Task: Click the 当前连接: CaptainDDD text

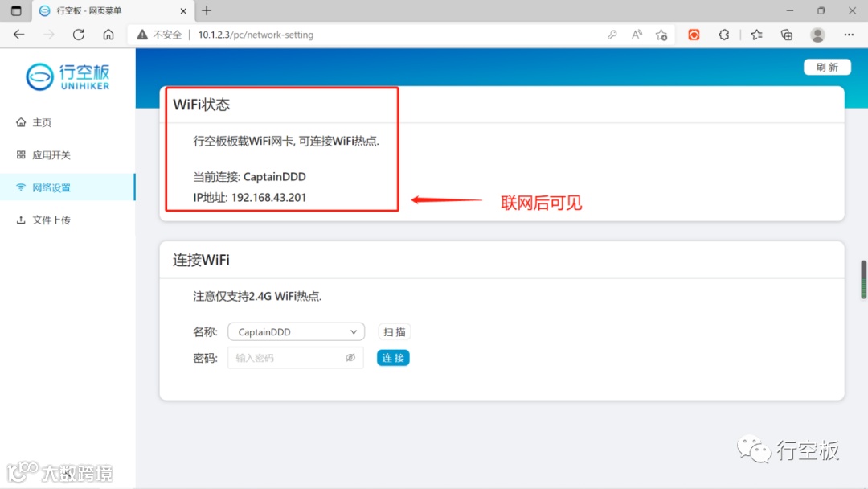Action: (249, 177)
